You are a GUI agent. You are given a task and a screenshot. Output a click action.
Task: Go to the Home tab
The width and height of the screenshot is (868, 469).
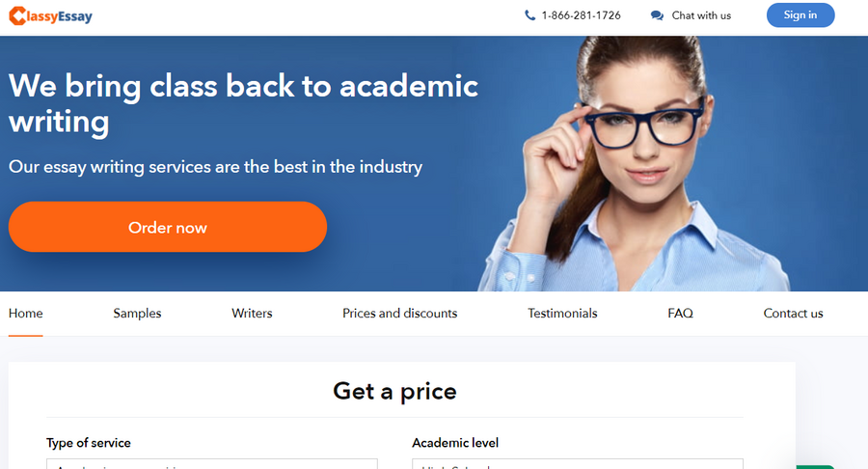[25, 314]
